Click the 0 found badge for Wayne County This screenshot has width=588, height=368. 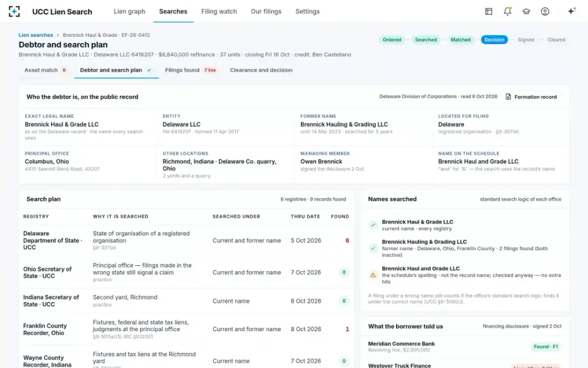pos(344,361)
